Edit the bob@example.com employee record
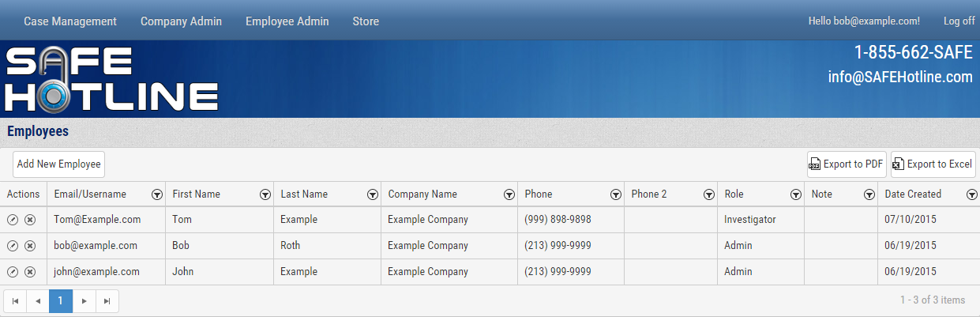 (13, 246)
